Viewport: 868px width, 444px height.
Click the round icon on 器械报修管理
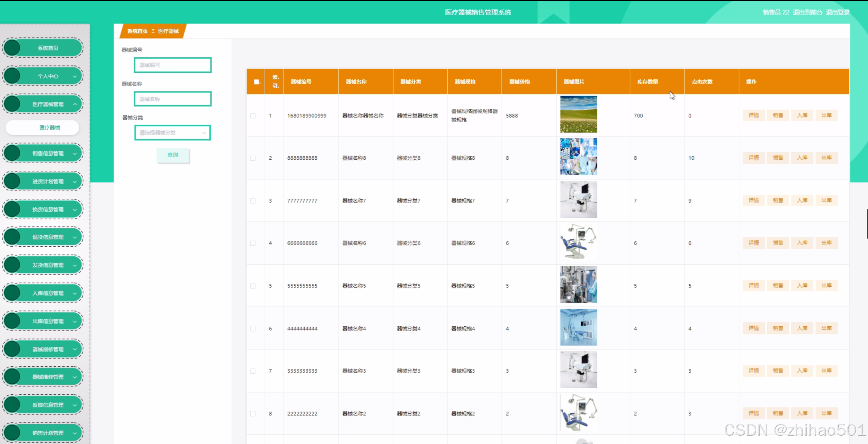(x=12, y=349)
